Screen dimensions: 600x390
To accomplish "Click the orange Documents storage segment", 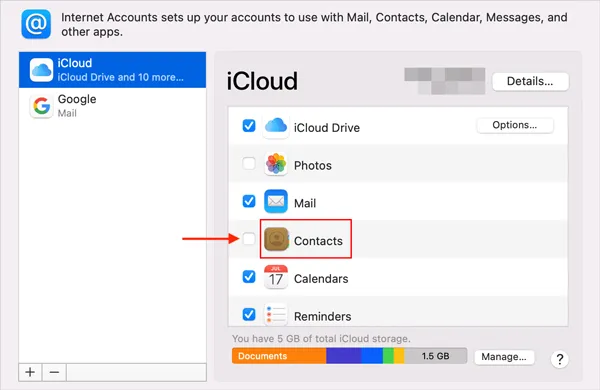I will 279,356.
